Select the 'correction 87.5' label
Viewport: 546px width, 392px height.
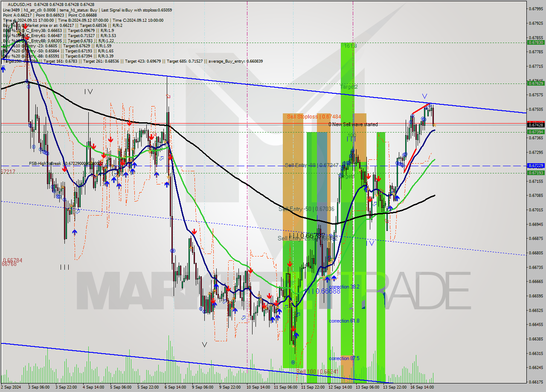[344, 358]
